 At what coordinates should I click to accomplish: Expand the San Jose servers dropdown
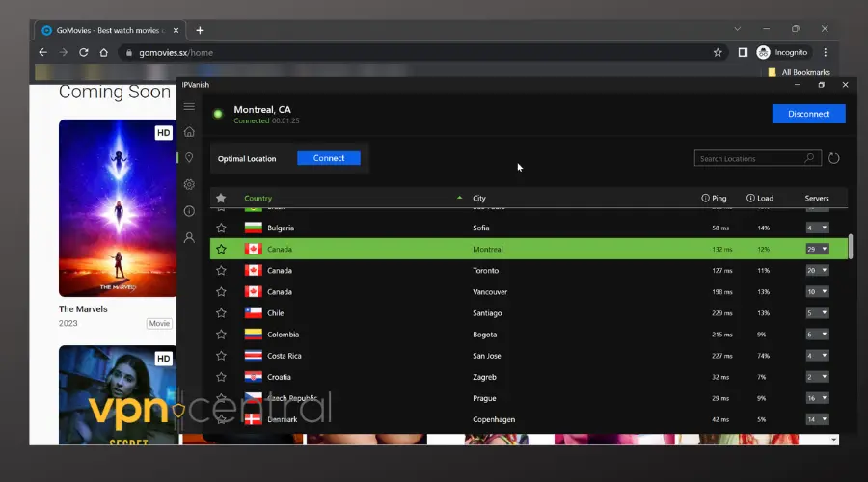click(x=817, y=356)
